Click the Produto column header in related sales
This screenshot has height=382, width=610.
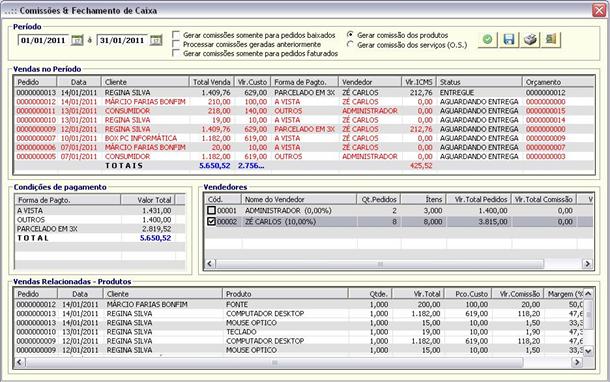coord(285,294)
